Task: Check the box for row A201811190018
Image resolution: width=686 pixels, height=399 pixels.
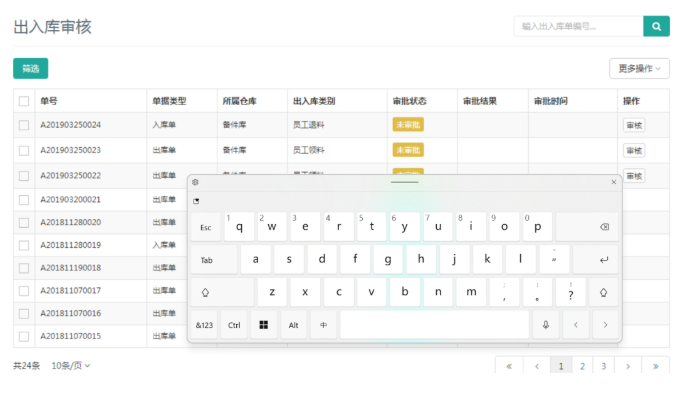Action: 24,268
